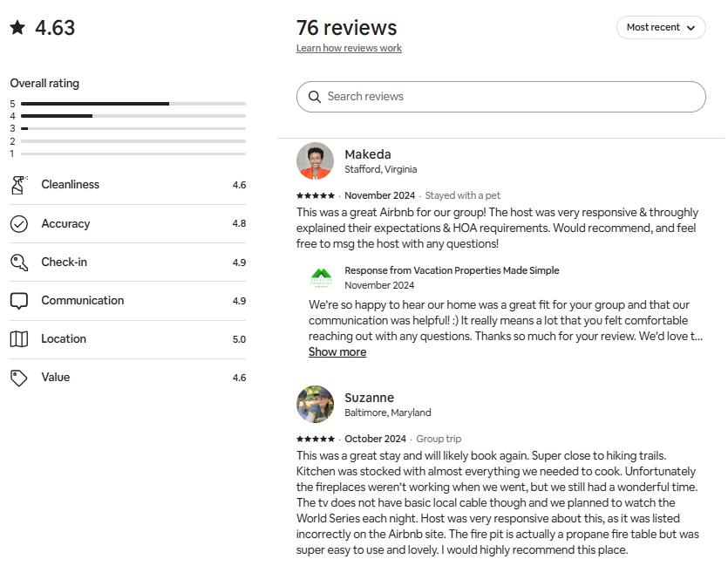Screen dimensions: 728x566
Task: Click reviewer name Makeda
Action: pos(368,154)
